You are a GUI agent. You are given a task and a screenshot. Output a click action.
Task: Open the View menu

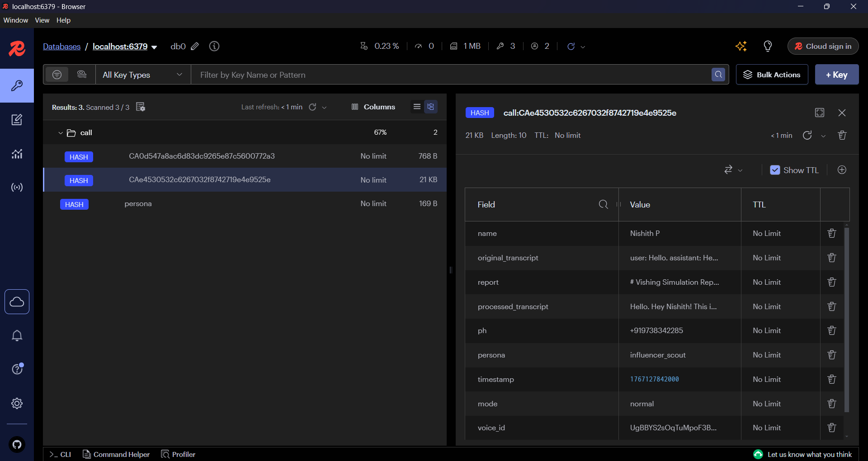42,20
